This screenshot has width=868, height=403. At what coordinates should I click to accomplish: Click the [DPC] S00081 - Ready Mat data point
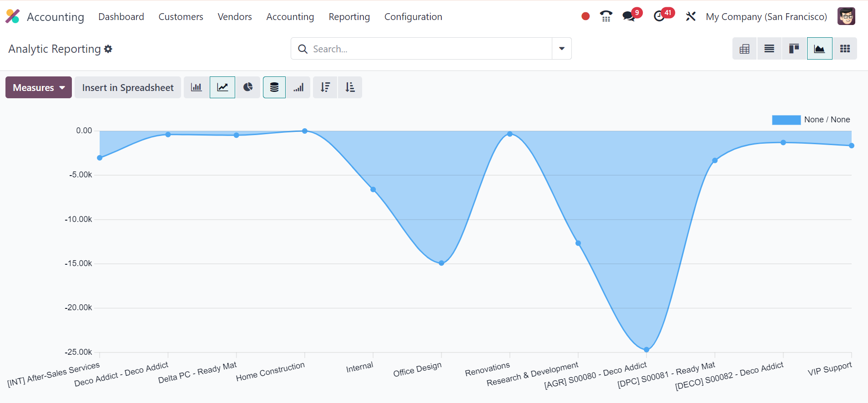click(x=715, y=160)
